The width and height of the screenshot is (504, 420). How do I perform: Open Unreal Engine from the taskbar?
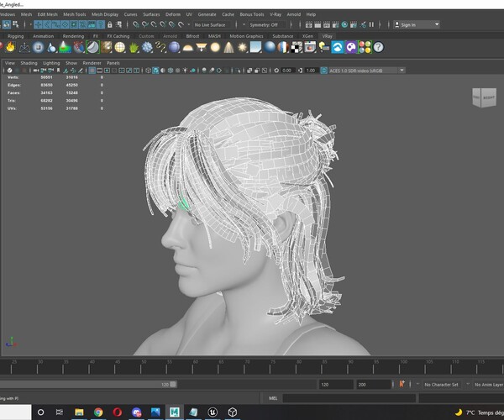point(213,412)
